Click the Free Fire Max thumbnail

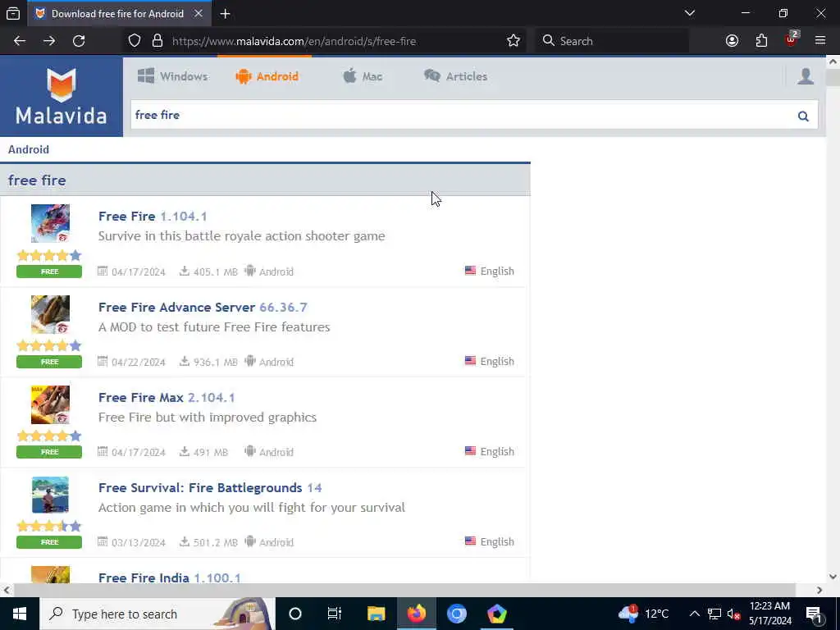point(50,404)
